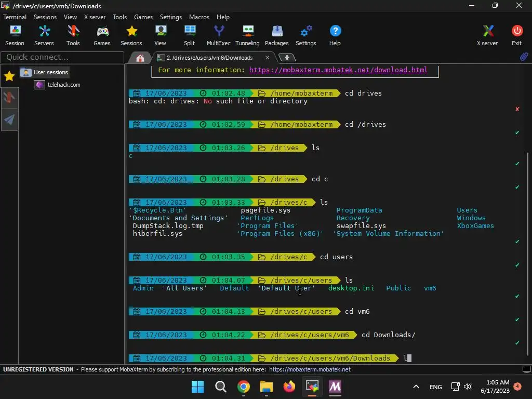Open Firefox from taskbar
This screenshot has width=532, height=399.
coord(289,387)
